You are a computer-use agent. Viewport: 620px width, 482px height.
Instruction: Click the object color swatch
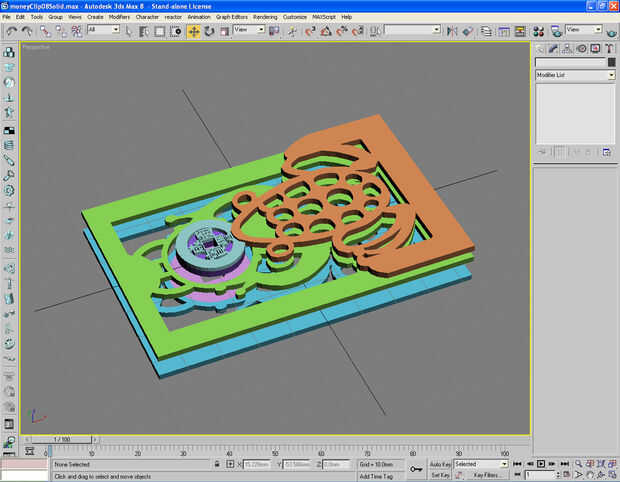tap(610, 62)
